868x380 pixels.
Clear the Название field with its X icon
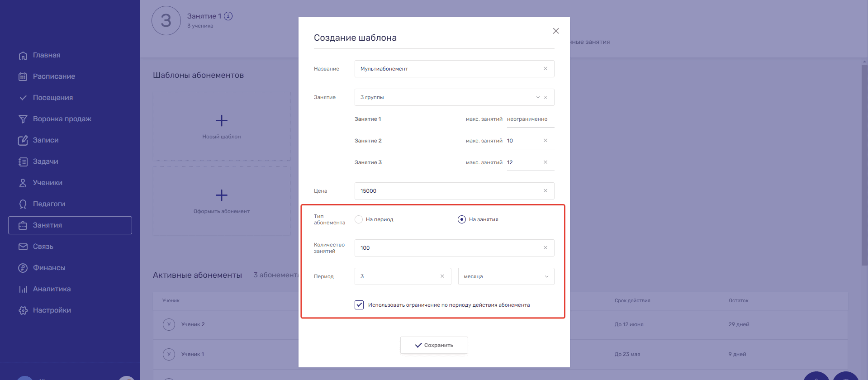[545, 69]
